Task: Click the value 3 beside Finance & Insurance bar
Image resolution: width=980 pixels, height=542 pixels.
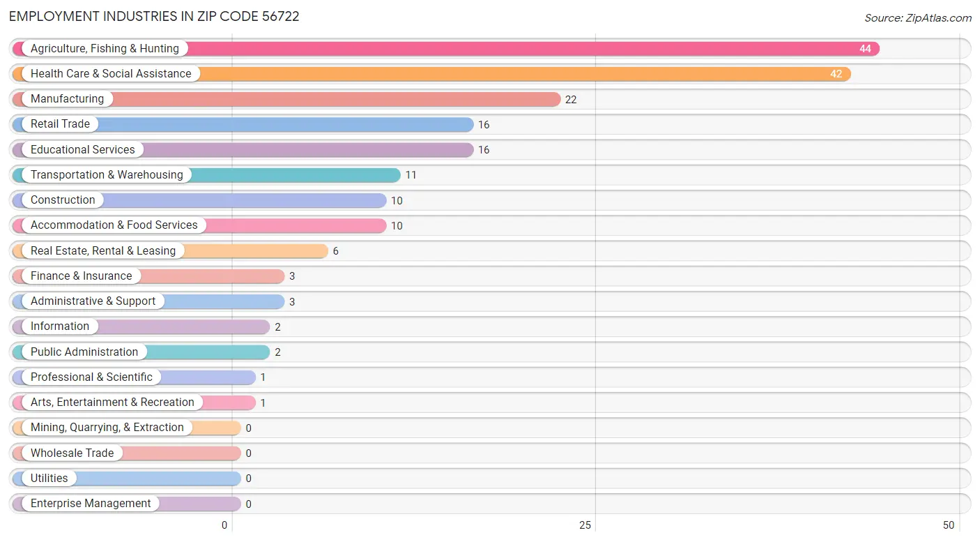Action: (x=292, y=276)
